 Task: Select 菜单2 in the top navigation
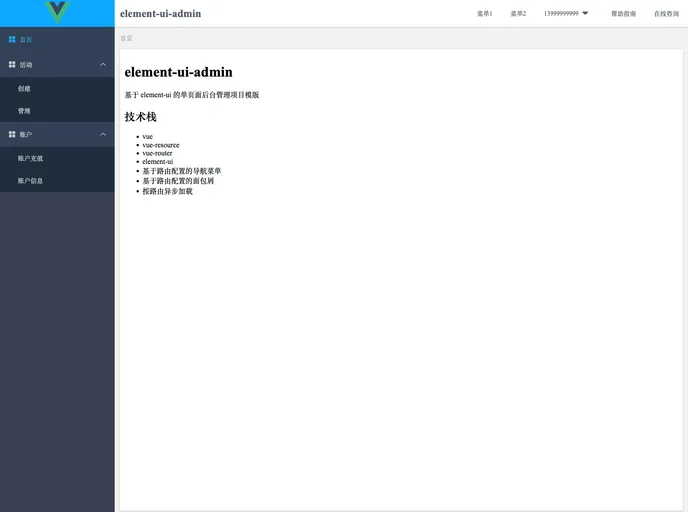[518, 14]
